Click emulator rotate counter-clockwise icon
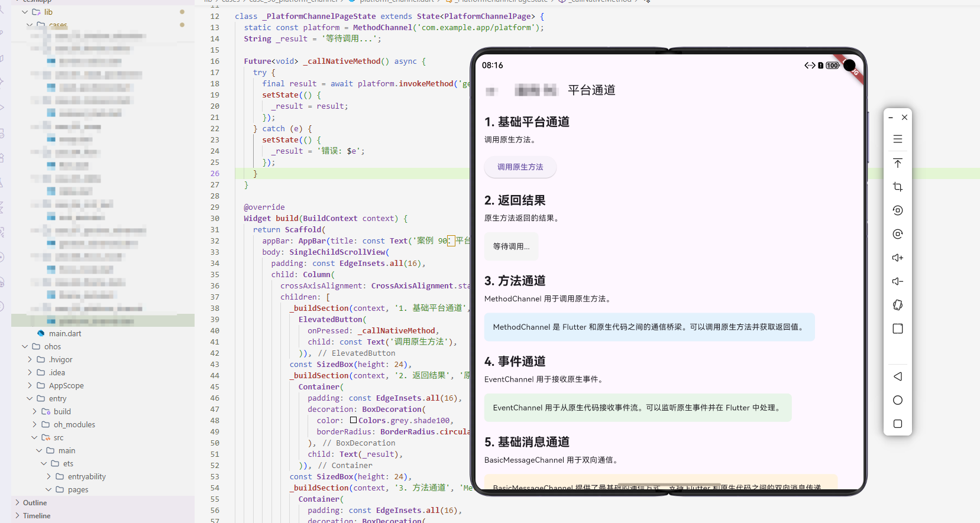The height and width of the screenshot is (523, 980). (x=897, y=210)
